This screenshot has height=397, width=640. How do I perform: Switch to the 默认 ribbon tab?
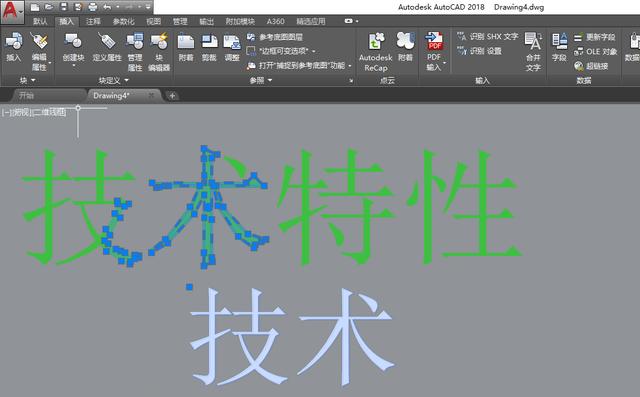click(x=40, y=21)
